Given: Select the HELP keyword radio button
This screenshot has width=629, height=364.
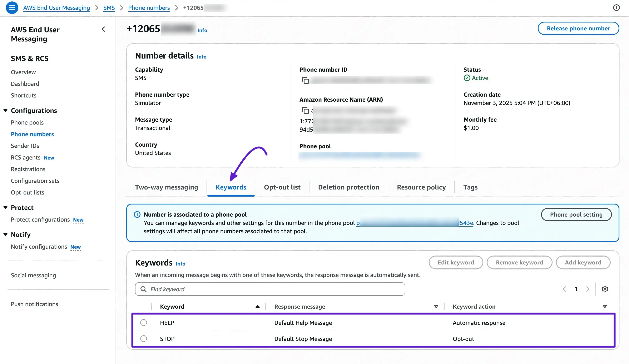Looking at the screenshot, I should 144,323.
